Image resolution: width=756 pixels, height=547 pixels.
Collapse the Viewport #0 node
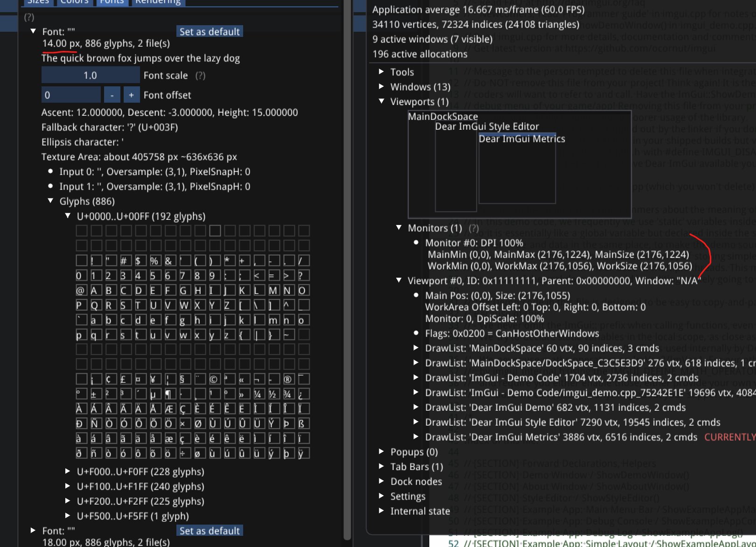[399, 280]
